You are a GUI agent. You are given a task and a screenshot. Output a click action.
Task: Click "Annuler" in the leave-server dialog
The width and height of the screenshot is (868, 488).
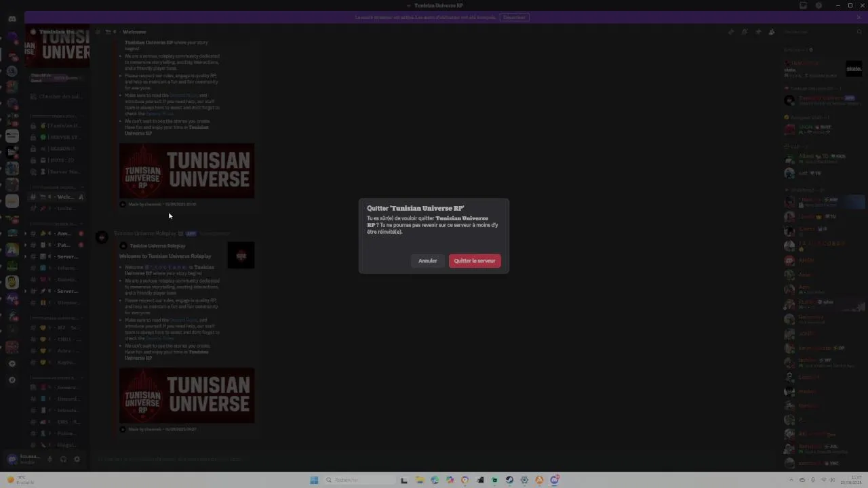[428, 261]
